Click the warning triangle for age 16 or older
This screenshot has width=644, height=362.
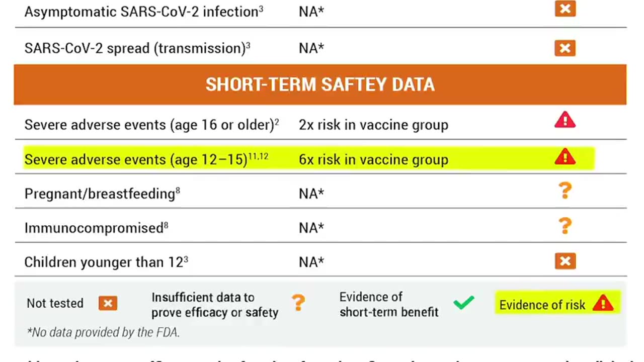pyautogui.click(x=565, y=121)
